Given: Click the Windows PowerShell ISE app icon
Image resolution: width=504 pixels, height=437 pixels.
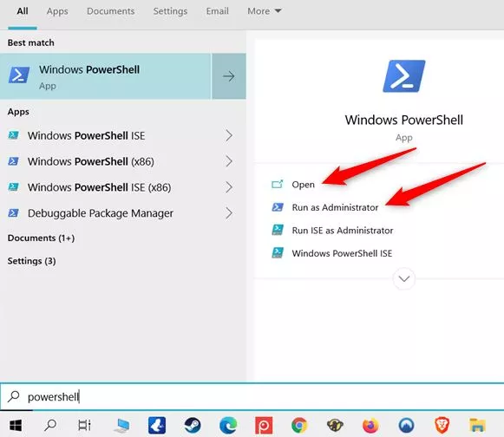Looking at the screenshot, I should click(x=14, y=135).
